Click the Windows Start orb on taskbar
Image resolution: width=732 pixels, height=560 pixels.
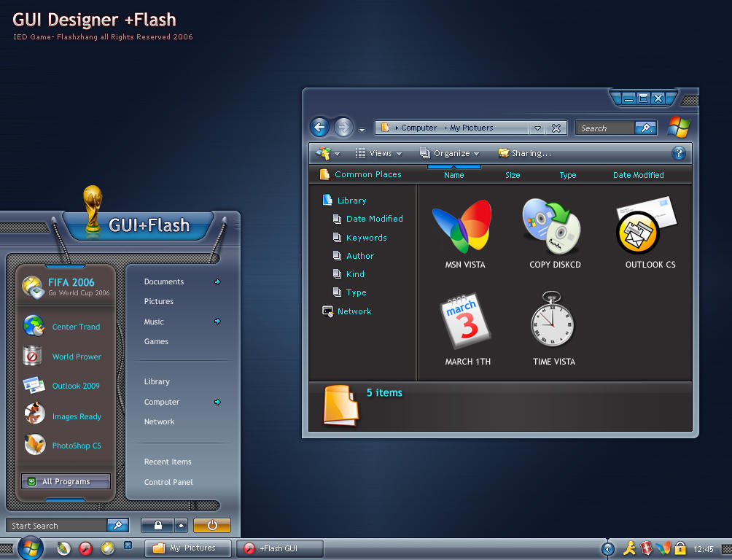[x=31, y=548]
